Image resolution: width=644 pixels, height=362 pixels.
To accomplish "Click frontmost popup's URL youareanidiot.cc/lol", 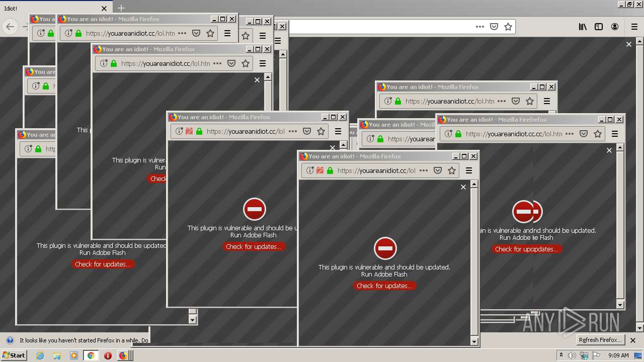I will click(376, 170).
